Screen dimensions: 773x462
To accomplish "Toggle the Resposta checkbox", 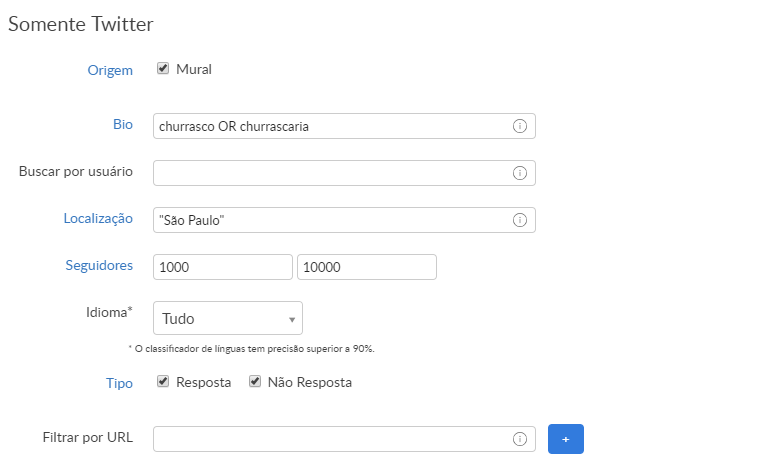I will [x=163, y=382].
